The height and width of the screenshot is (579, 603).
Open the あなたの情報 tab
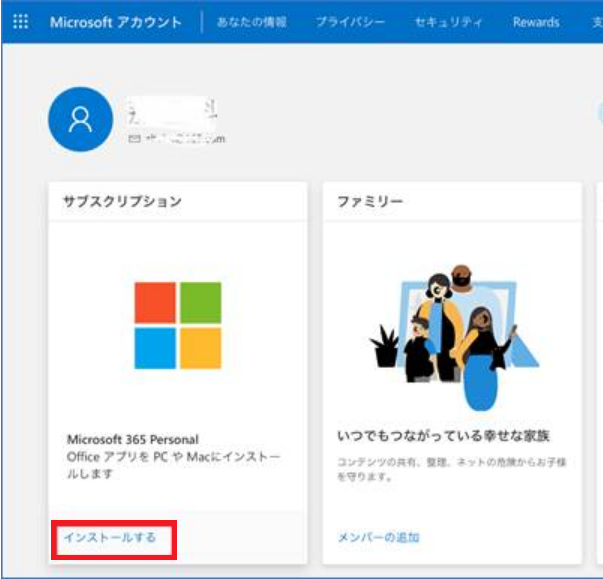click(252, 22)
